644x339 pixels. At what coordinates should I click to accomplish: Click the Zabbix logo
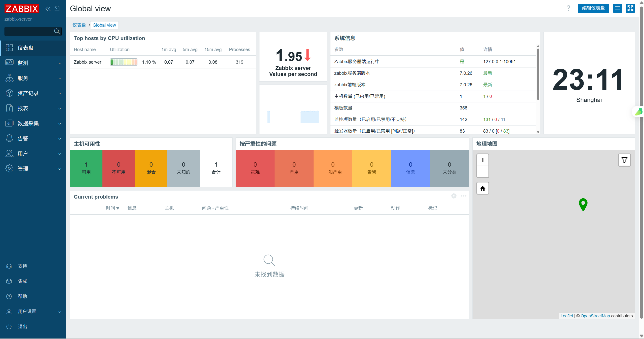pyautogui.click(x=22, y=9)
